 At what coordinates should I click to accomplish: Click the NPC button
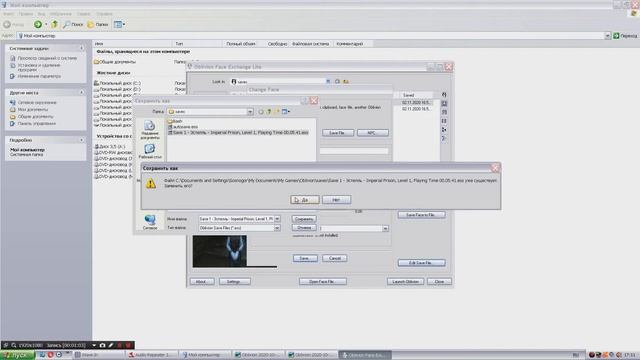373,133
